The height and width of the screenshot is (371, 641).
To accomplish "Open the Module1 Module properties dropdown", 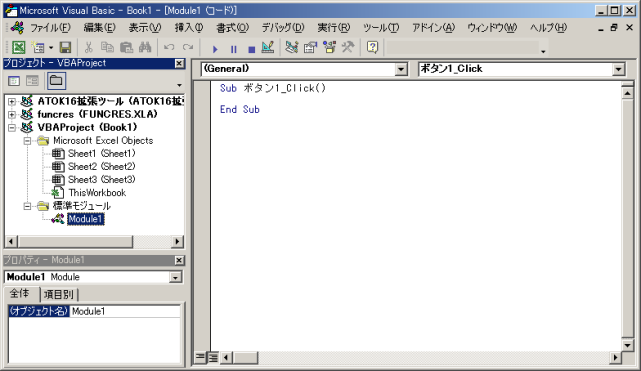I will click(175, 277).
